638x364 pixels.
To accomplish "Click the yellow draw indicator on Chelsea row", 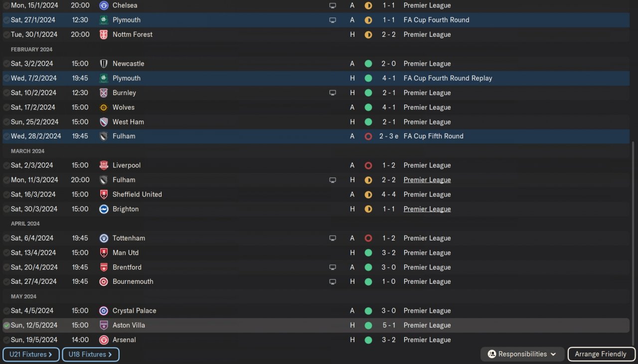I will [x=368, y=5].
